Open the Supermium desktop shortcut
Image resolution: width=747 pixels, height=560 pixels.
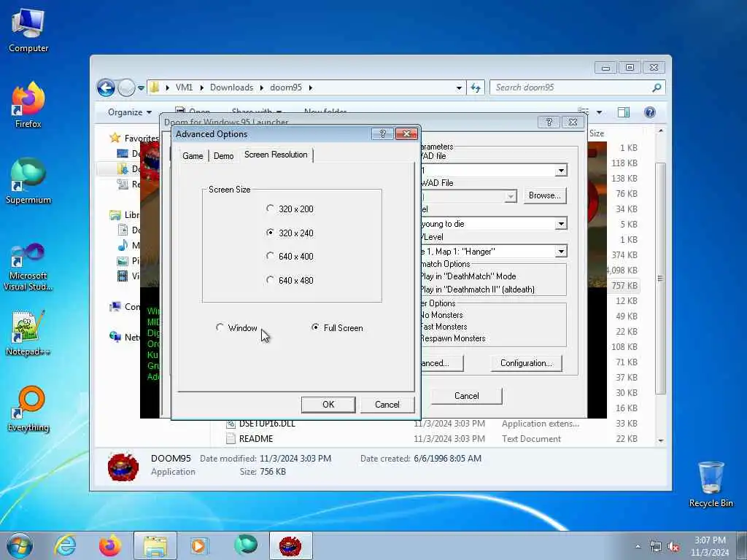[28, 182]
